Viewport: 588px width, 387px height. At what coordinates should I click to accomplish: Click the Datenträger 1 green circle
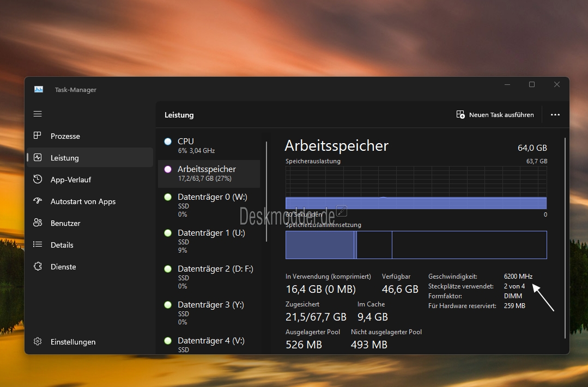(168, 233)
